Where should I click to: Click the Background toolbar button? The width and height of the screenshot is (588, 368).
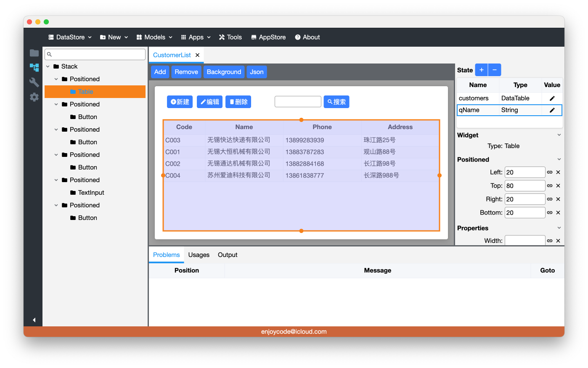[x=224, y=72]
